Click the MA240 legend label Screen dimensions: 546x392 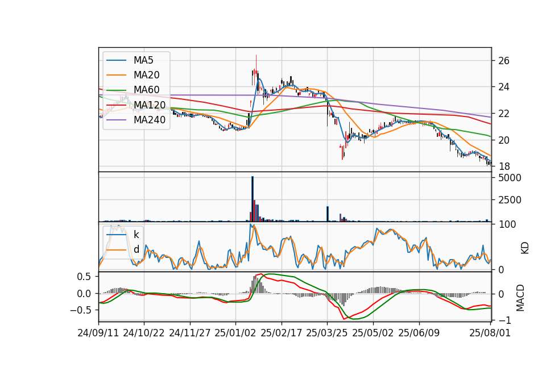[150, 120]
